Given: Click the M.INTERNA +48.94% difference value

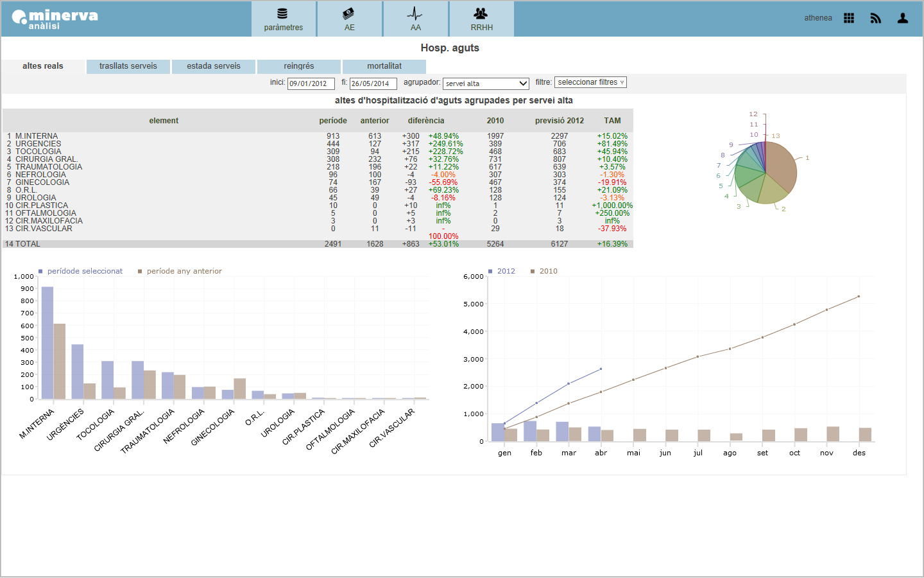Looking at the screenshot, I should [x=443, y=136].
